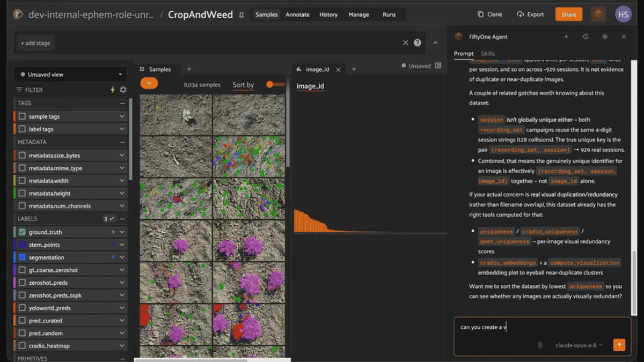Click the lightning icon on stem_points row
The image size is (644, 362).
coord(113,245)
